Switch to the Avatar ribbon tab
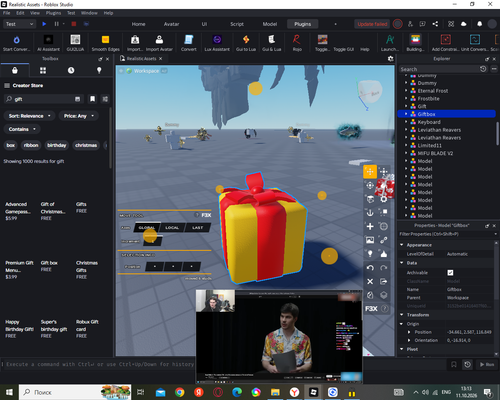 (171, 24)
